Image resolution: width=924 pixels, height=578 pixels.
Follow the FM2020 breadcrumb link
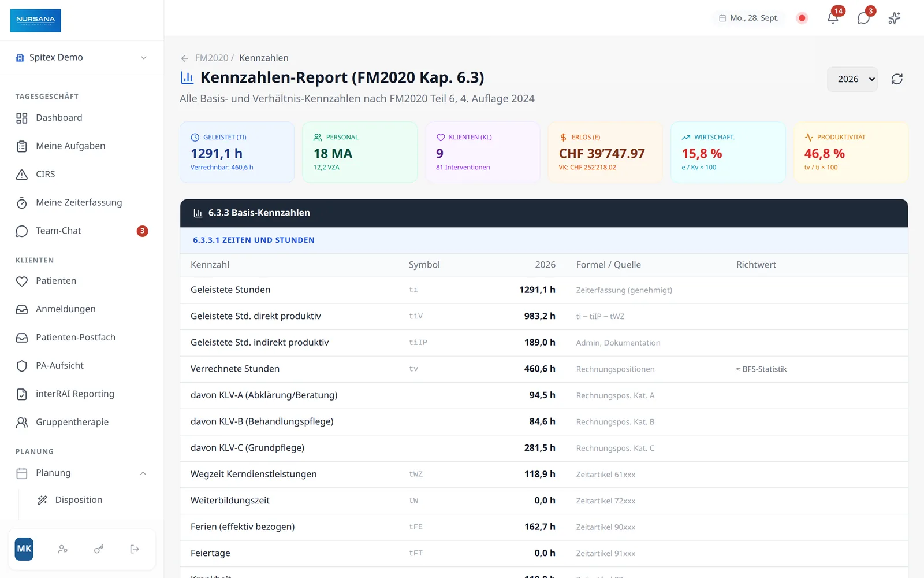click(x=211, y=58)
